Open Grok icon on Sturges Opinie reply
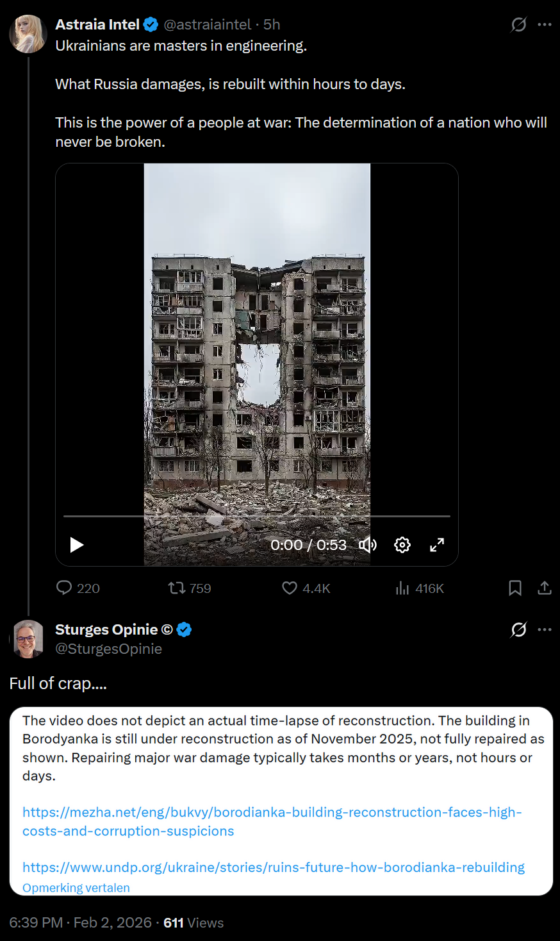The width and height of the screenshot is (560, 941). [519, 629]
